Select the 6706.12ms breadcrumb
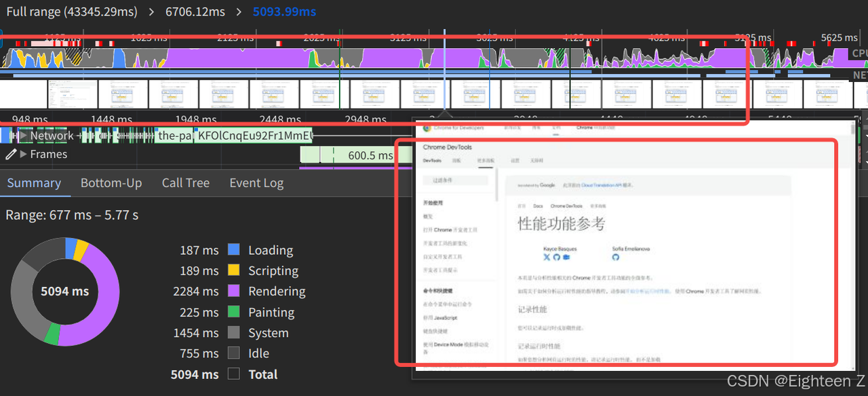Screen dimensions: 868x396 coord(195,12)
